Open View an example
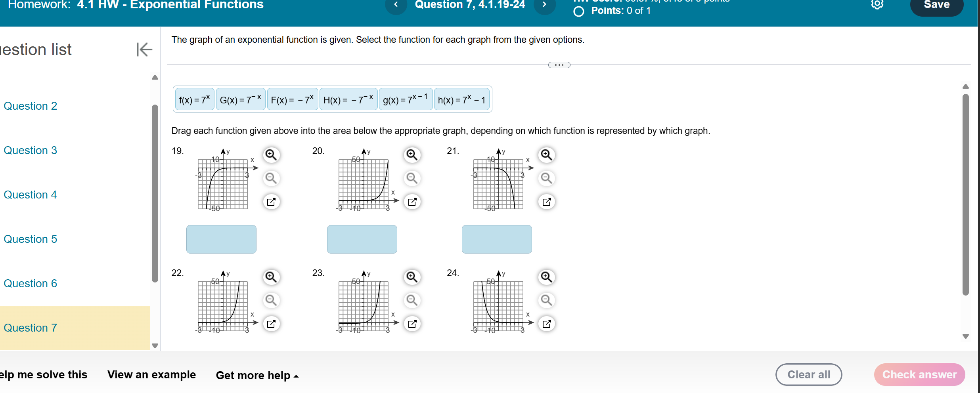 (151, 374)
